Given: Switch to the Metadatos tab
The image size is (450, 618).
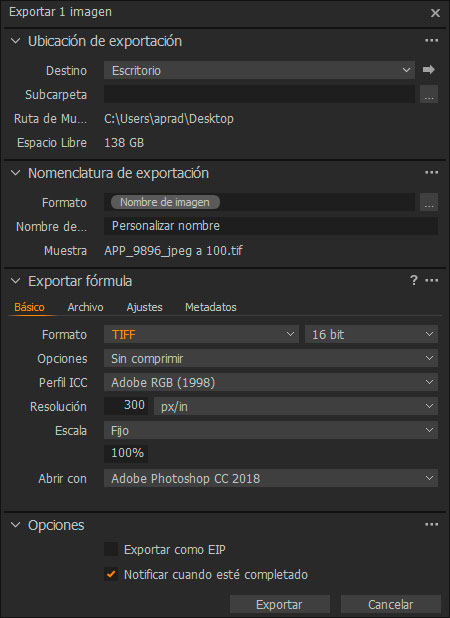Looking at the screenshot, I should tap(210, 307).
